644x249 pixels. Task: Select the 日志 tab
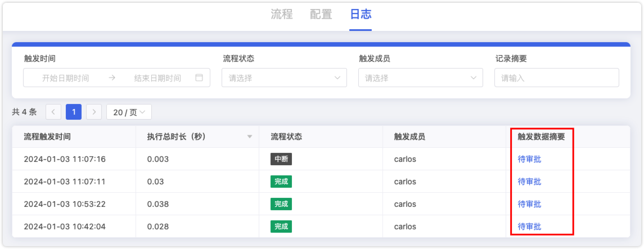pos(361,15)
